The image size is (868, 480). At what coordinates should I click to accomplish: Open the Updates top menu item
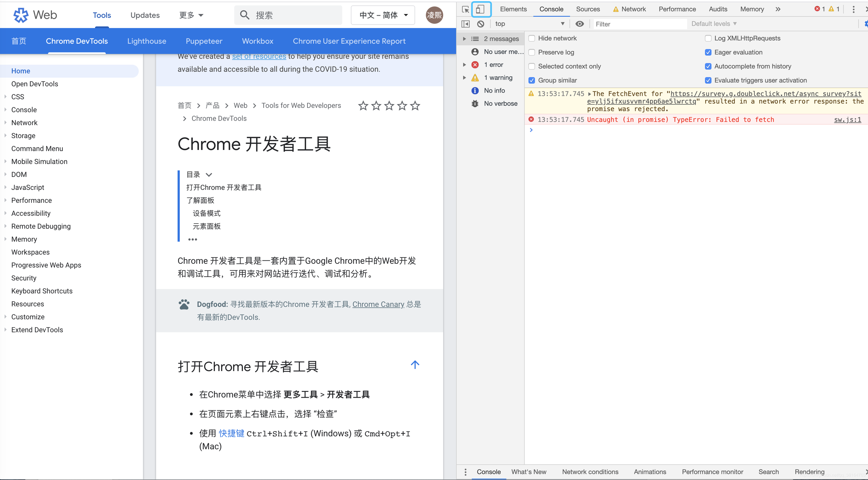click(x=145, y=15)
